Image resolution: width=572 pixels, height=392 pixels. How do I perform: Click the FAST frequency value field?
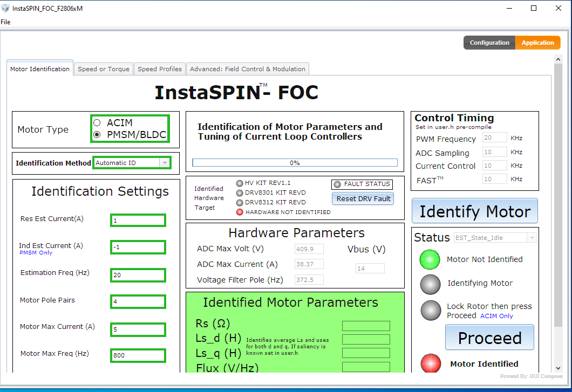pos(495,179)
